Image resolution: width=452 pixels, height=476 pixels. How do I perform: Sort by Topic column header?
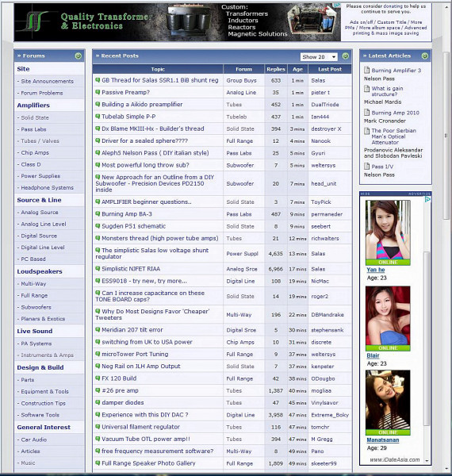[x=158, y=69]
